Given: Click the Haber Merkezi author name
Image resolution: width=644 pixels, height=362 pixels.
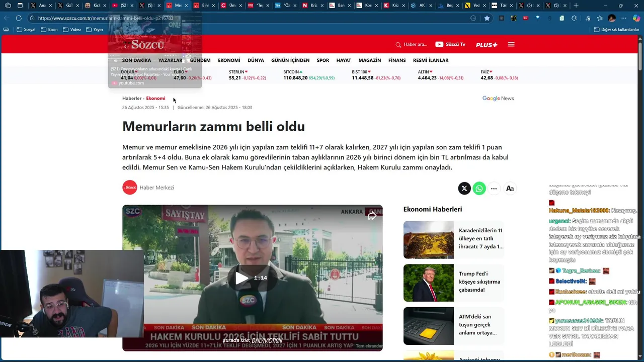Looking at the screenshot, I should pos(157,188).
